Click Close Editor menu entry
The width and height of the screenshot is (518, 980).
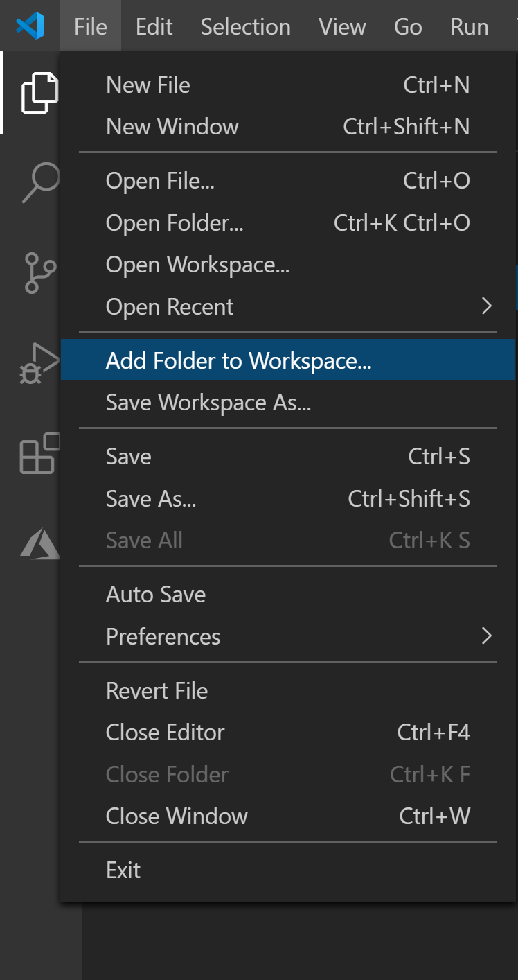click(166, 733)
